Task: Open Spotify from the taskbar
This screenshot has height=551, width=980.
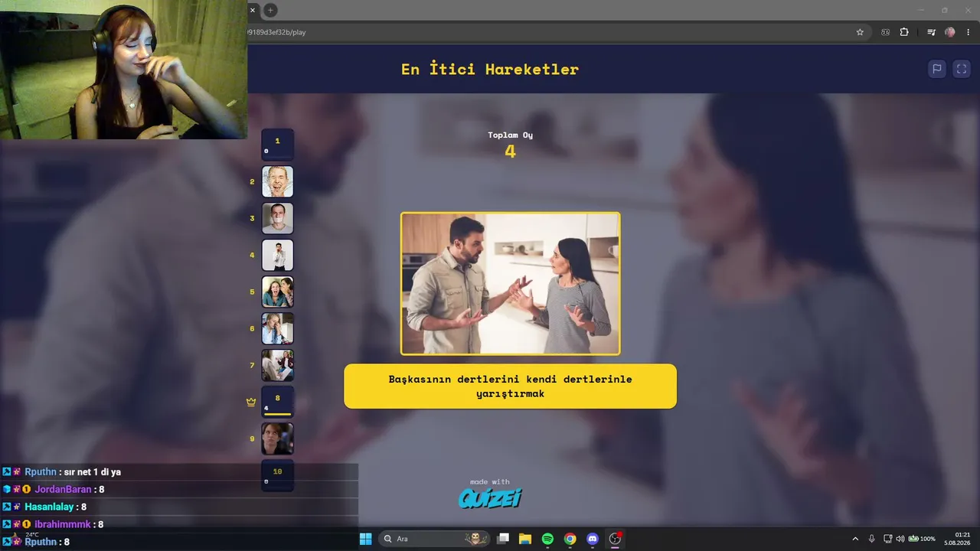Action: [547, 539]
